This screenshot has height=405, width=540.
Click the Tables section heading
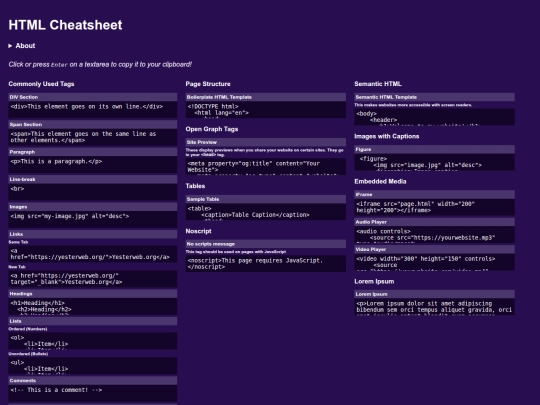tap(195, 186)
